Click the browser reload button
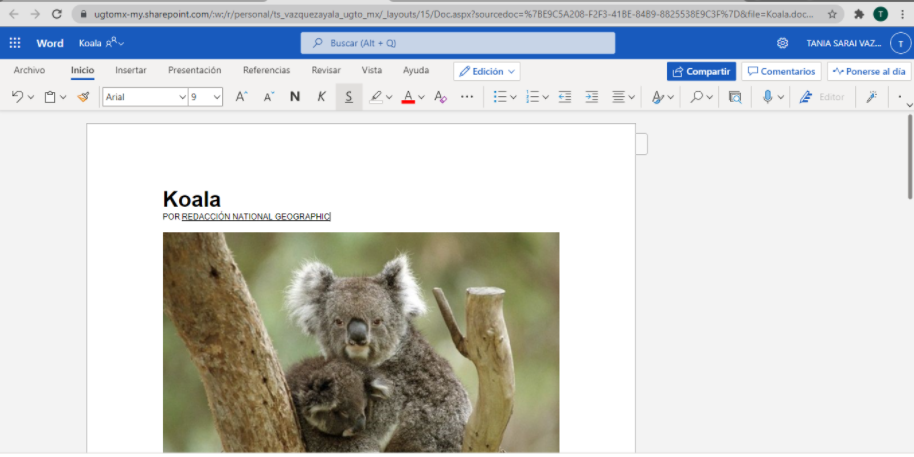914x457 pixels. (57, 14)
